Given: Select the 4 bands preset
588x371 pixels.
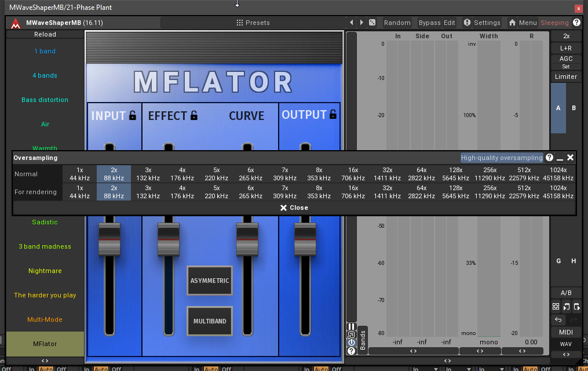Looking at the screenshot, I should tap(45, 75).
